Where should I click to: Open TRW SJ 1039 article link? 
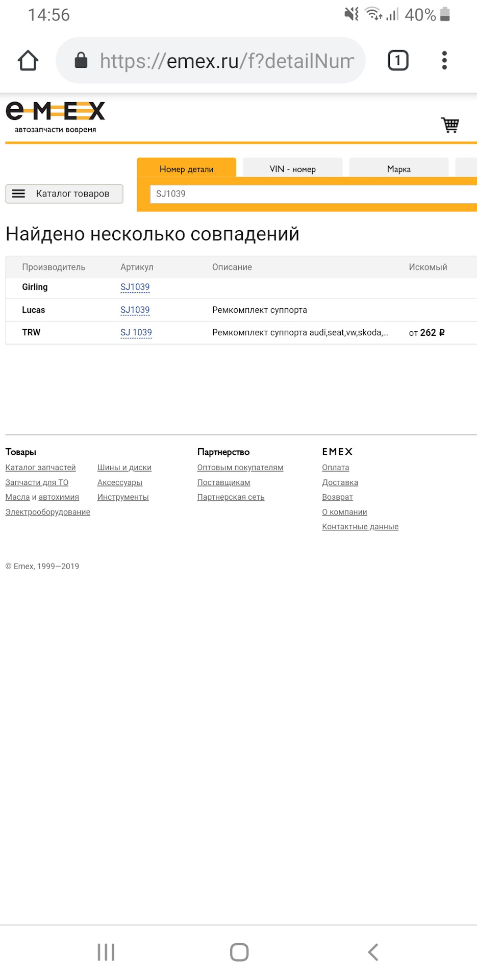pos(136,333)
